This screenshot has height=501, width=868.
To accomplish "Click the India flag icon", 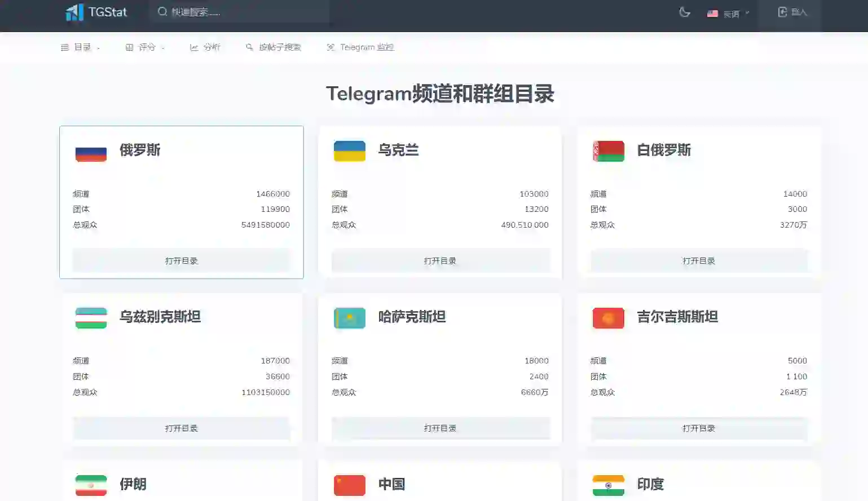I will 607,484.
